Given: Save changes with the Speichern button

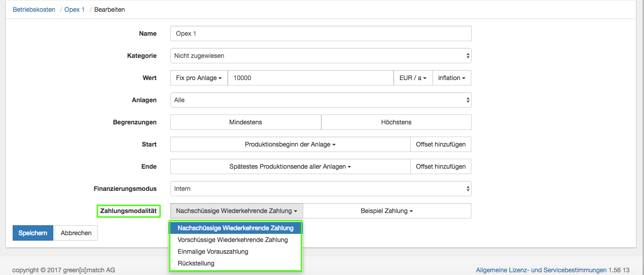Looking at the screenshot, I should pyautogui.click(x=33, y=232).
